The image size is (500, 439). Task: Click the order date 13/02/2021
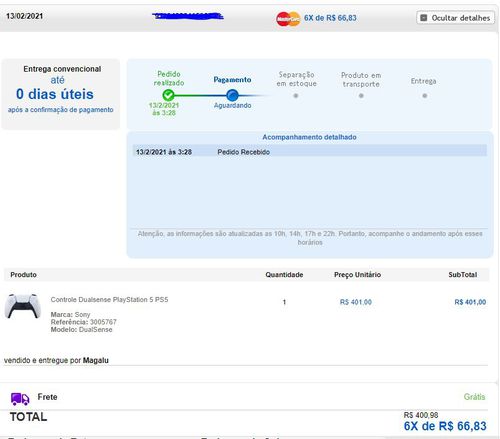[25, 16]
